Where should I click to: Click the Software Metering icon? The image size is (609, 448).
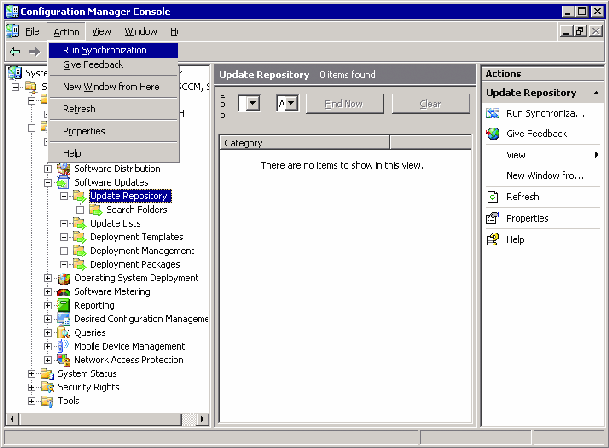coord(63,292)
